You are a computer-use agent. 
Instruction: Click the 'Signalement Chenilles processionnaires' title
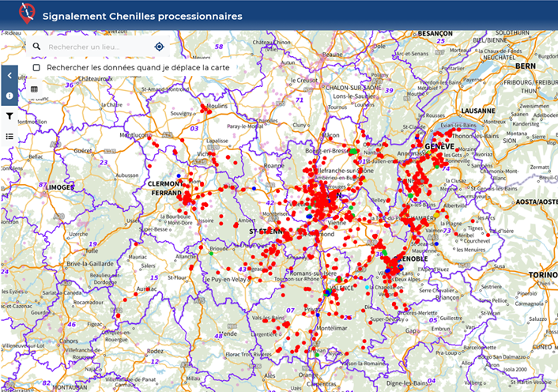pos(142,17)
